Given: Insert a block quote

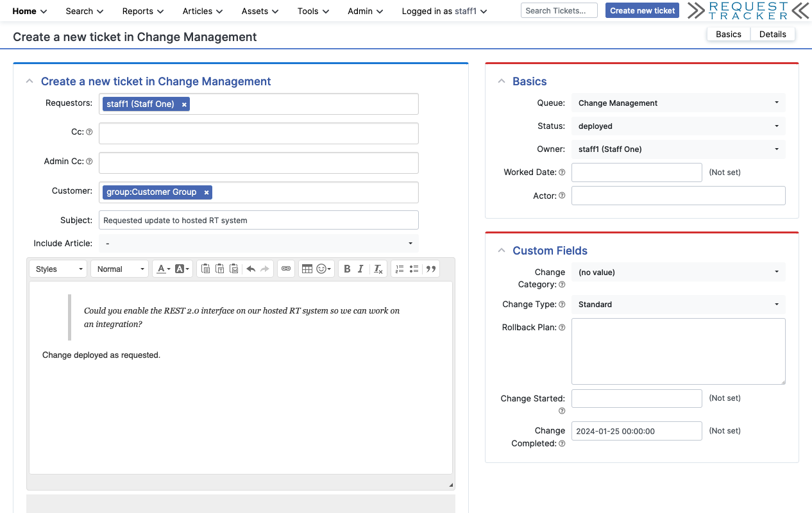Looking at the screenshot, I should pos(430,269).
